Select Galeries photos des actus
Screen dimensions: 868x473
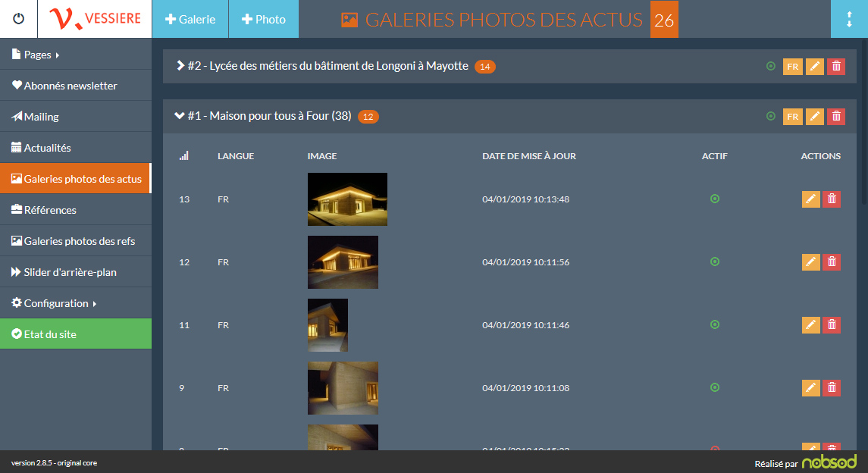pyautogui.click(x=75, y=178)
